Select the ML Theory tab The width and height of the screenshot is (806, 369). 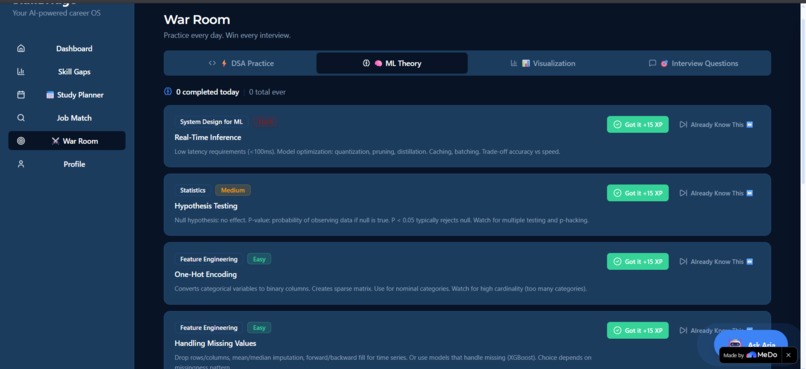pos(392,63)
